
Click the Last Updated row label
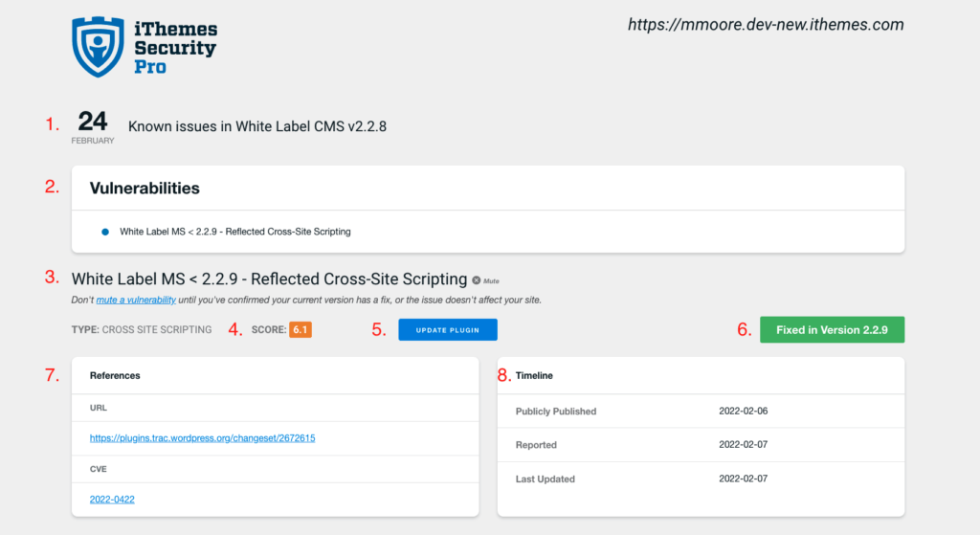[x=545, y=479]
